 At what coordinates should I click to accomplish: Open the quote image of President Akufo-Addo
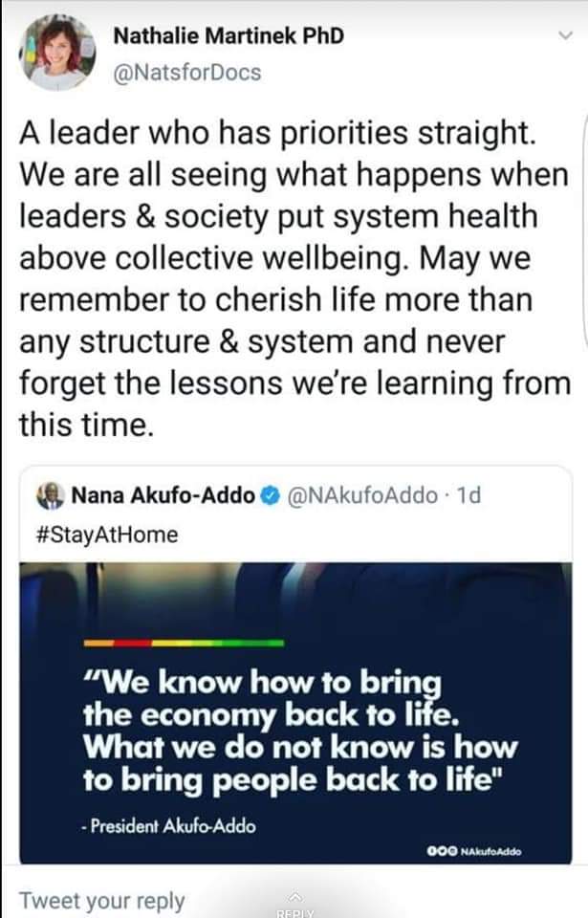pos(295,712)
